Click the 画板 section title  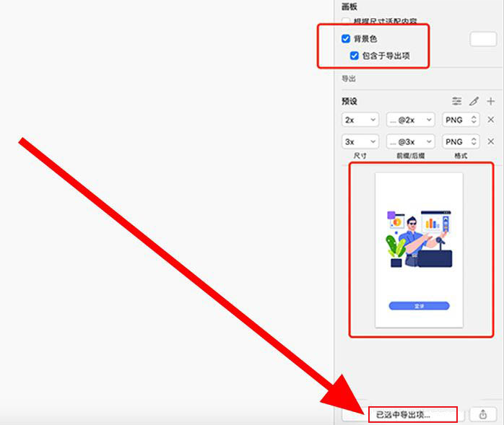coord(349,6)
